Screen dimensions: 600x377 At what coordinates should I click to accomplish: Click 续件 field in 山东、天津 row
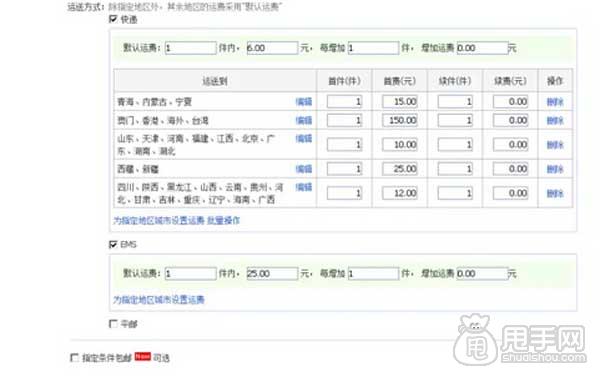coord(455,145)
